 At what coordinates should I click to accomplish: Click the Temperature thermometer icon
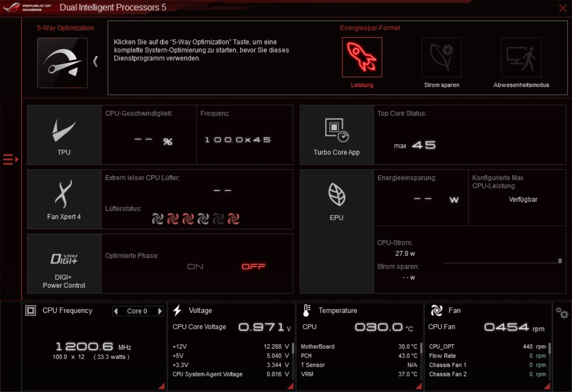307,310
